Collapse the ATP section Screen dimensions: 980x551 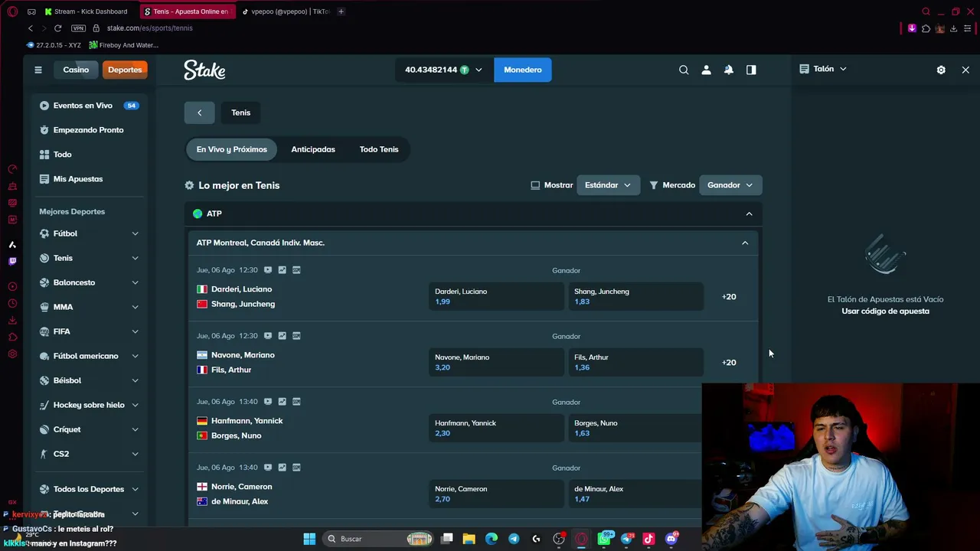click(x=749, y=214)
